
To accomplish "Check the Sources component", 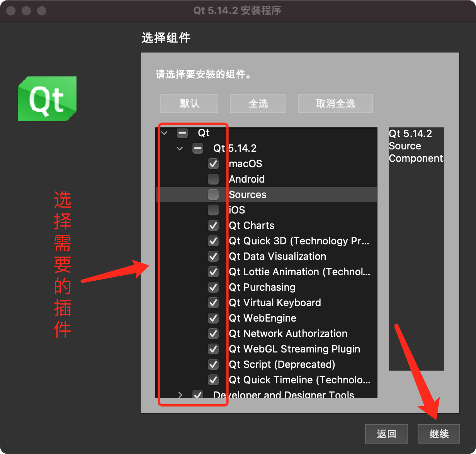I will [x=213, y=194].
